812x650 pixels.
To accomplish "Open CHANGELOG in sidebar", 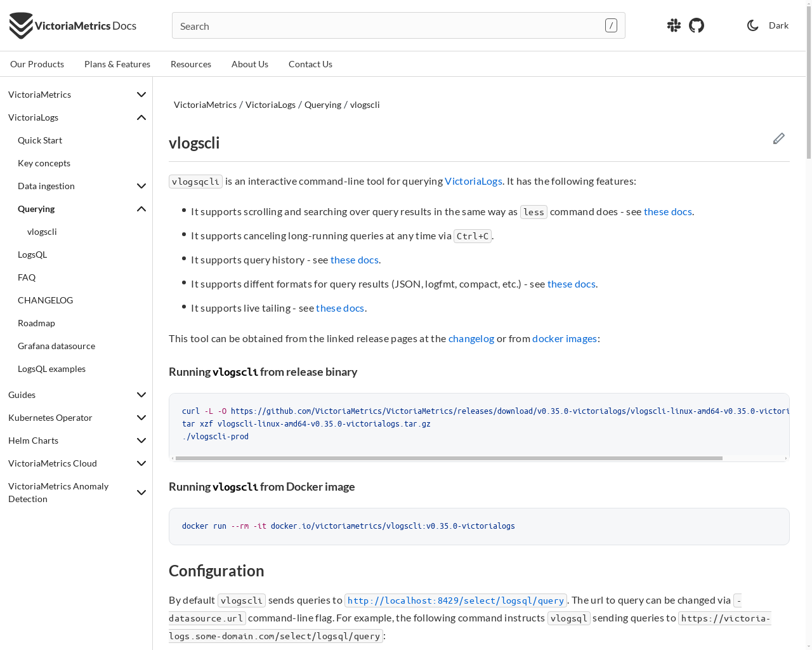I will tap(45, 300).
